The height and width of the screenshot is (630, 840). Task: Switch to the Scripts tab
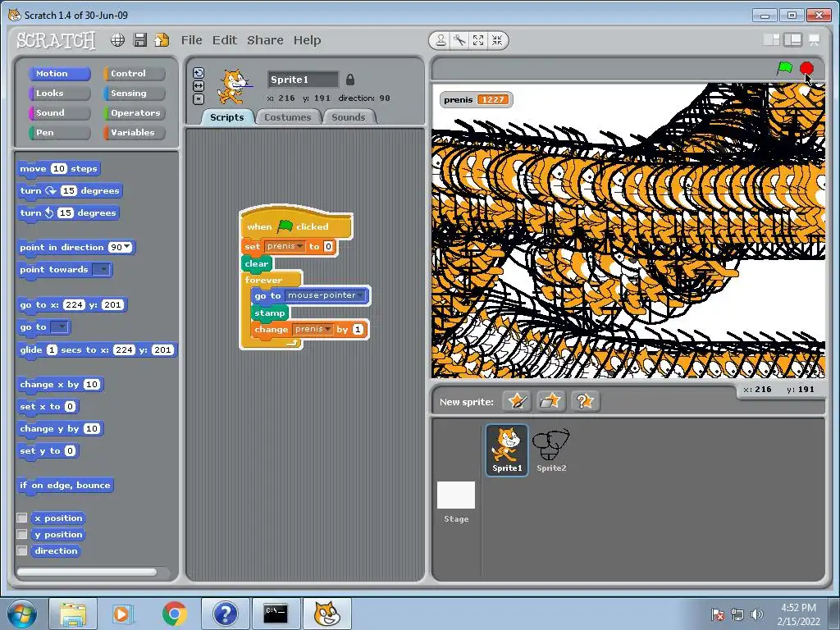coord(227,117)
